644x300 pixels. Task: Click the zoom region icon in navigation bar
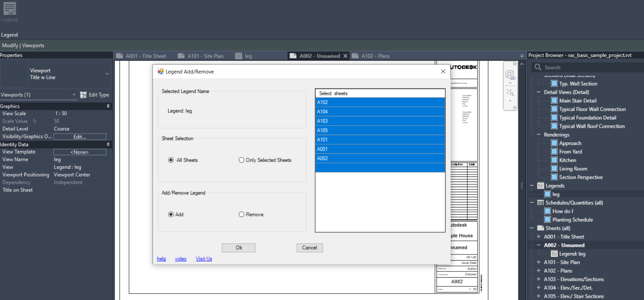click(x=510, y=93)
